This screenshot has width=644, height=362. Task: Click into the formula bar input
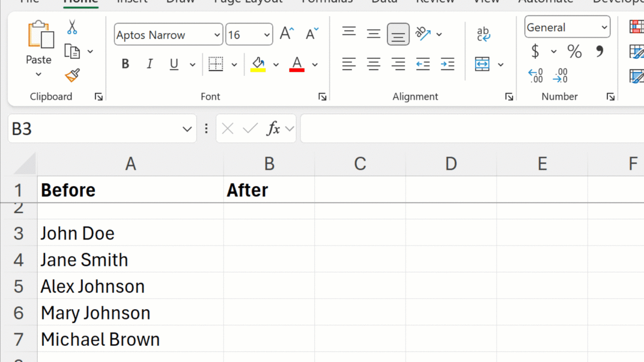[x=472, y=129]
